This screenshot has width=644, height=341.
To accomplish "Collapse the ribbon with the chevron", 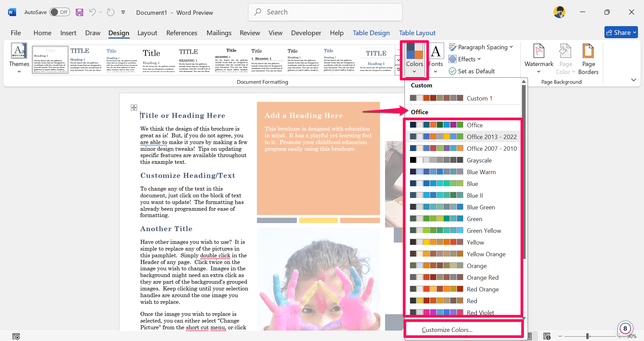I will coord(633,80).
